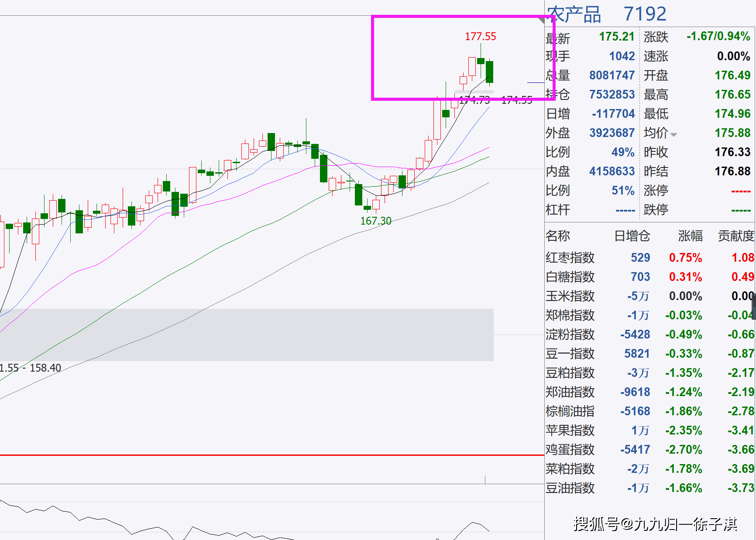This screenshot has width=756, height=540.
Task: Click the 昨结 value 176.88
Action: click(732, 171)
